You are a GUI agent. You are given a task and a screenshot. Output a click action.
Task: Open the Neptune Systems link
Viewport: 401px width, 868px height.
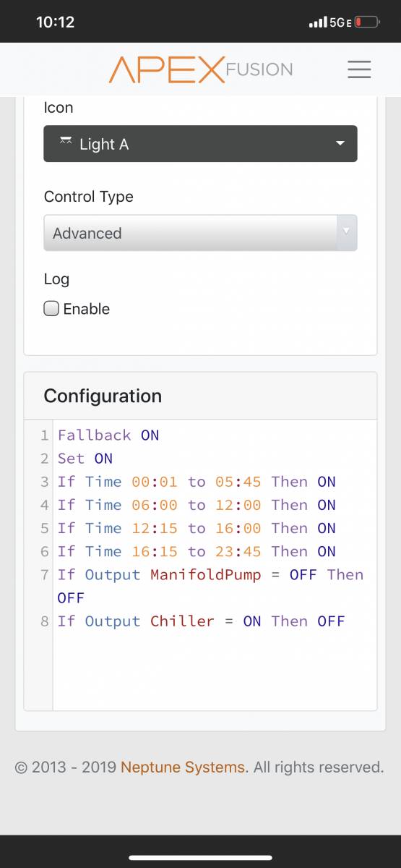tap(183, 767)
